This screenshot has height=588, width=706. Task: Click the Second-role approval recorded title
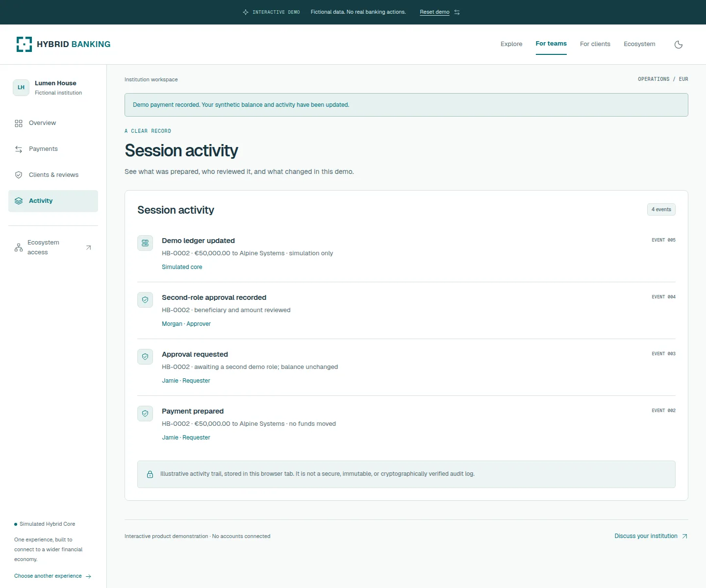(214, 297)
